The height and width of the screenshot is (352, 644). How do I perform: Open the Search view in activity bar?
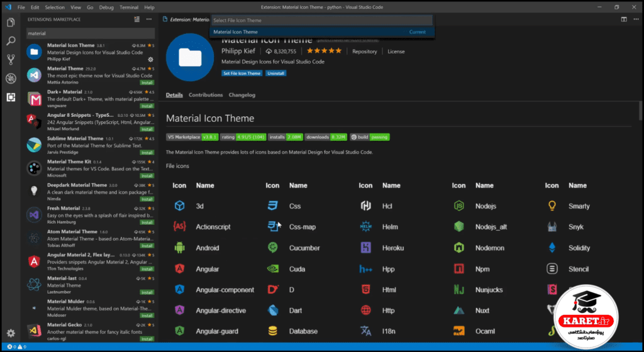pos(11,41)
